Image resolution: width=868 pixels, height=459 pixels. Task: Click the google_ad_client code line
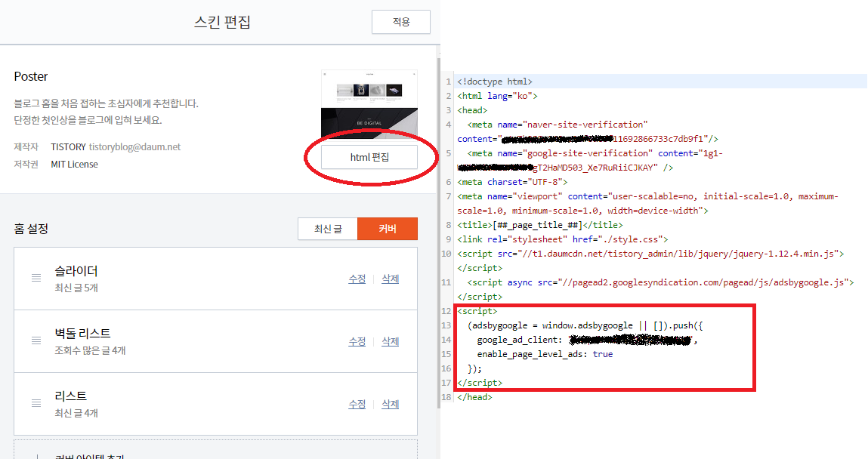click(x=587, y=340)
